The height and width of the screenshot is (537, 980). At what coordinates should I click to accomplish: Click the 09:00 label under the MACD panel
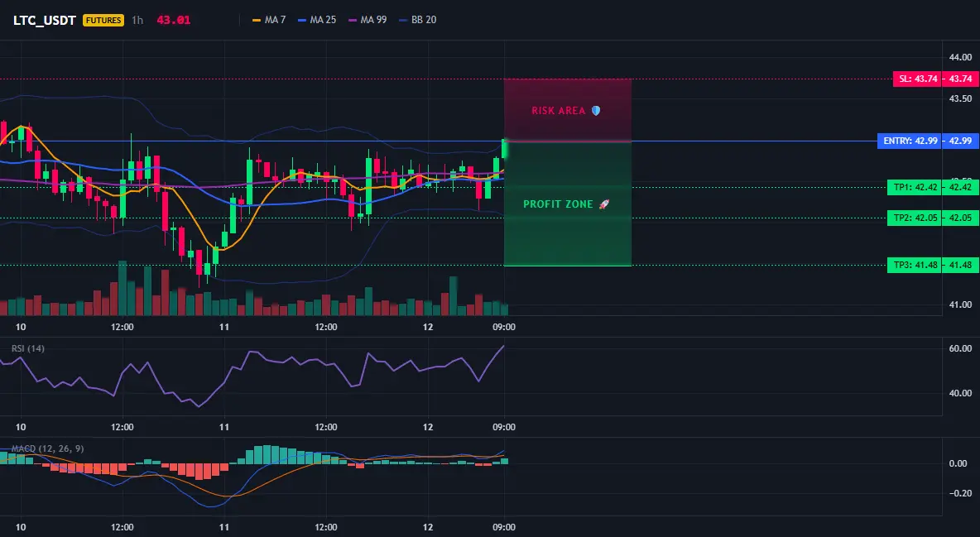coord(504,527)
